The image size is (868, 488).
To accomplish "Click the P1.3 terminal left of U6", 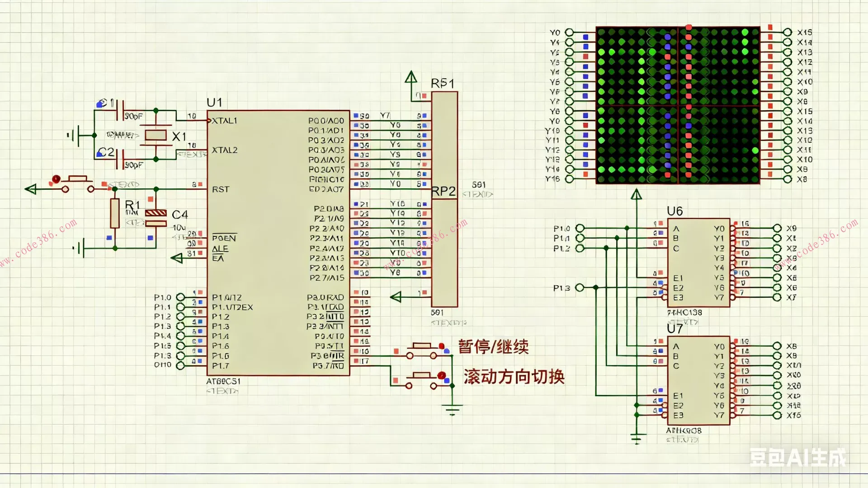I will [x=580, y=287].
